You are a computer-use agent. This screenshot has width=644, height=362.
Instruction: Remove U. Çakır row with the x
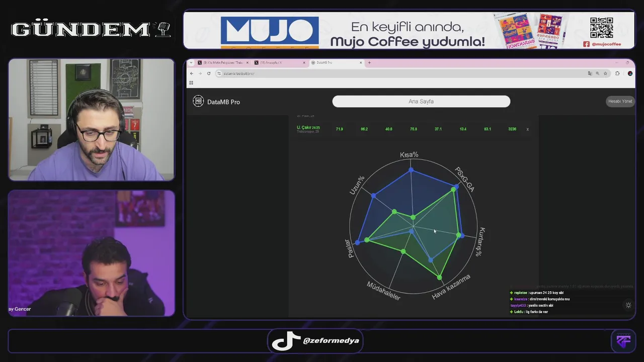(x=527, y=129)
